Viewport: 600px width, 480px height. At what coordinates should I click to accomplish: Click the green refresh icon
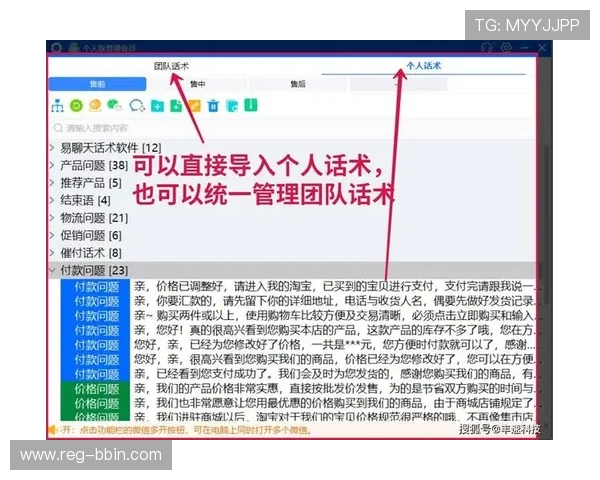pos(76,106)
